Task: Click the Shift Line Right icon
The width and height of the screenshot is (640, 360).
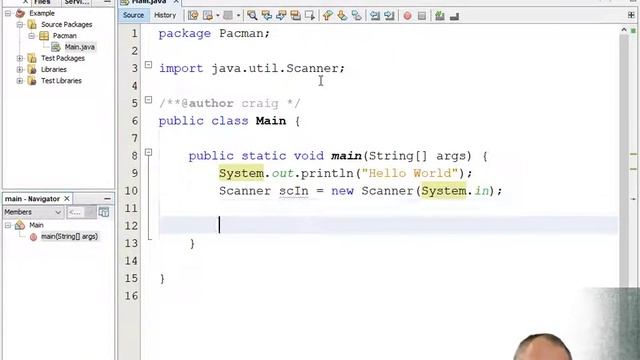Action: [x=389, y=16]
